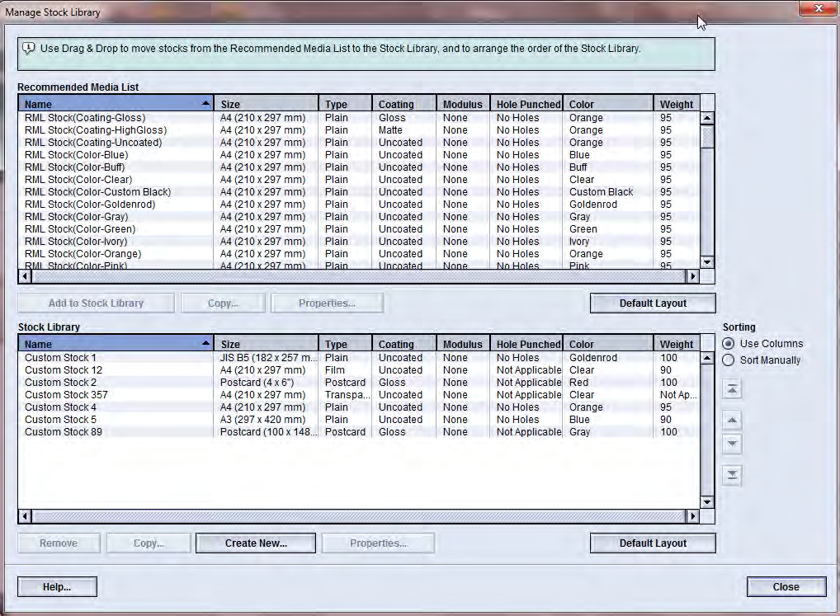The image size is (840, 616).
Task: Click Recommended Media List vertical scrollbar thumb
Action: click(707, 136)
